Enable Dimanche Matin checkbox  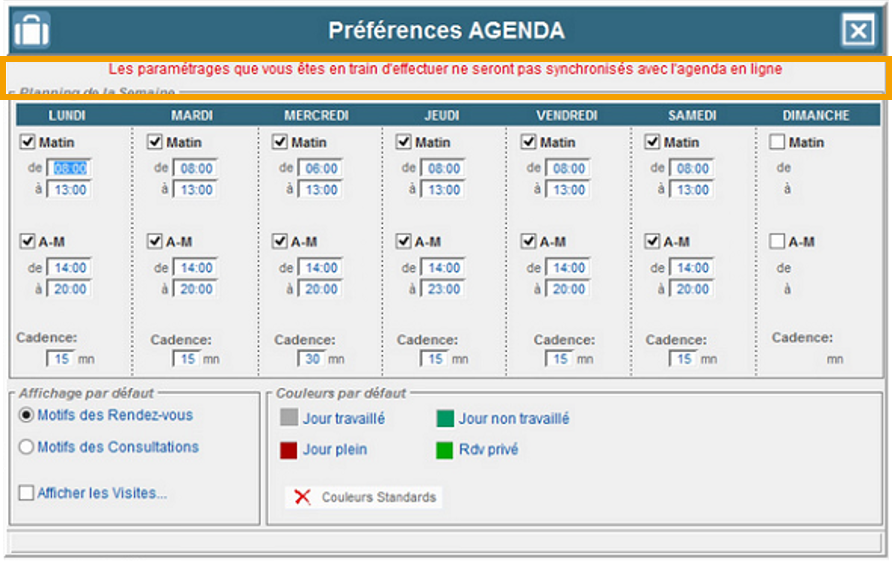click(x=778, y=142)
